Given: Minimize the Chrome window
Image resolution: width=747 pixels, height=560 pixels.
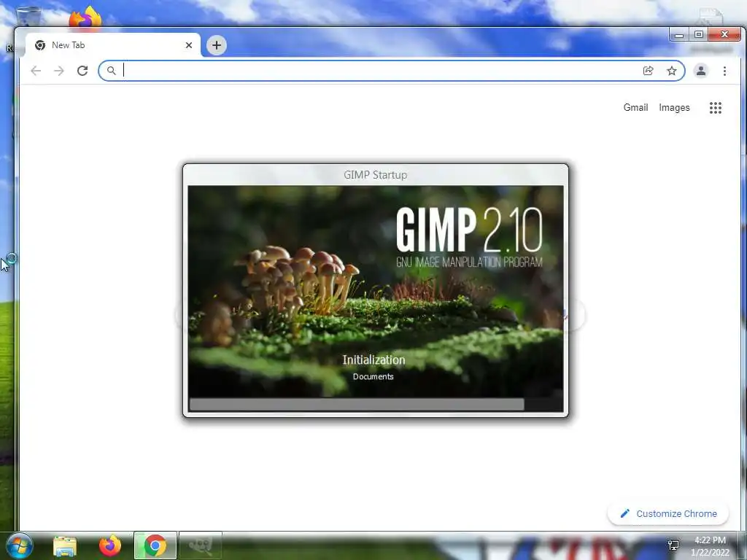Looking at the screenshot, I should [x=679, y=35].
